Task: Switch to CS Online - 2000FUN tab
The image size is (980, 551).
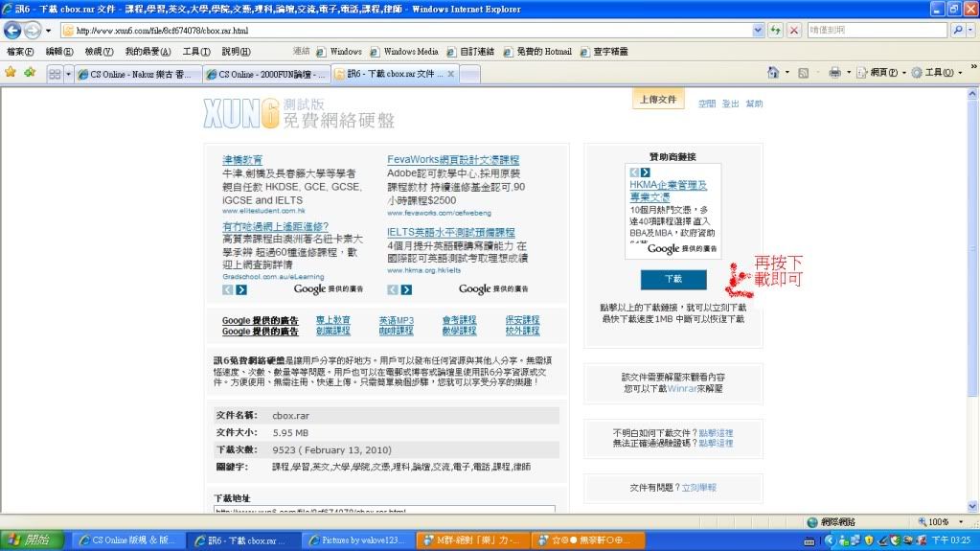Action: (x=270, y=74)
